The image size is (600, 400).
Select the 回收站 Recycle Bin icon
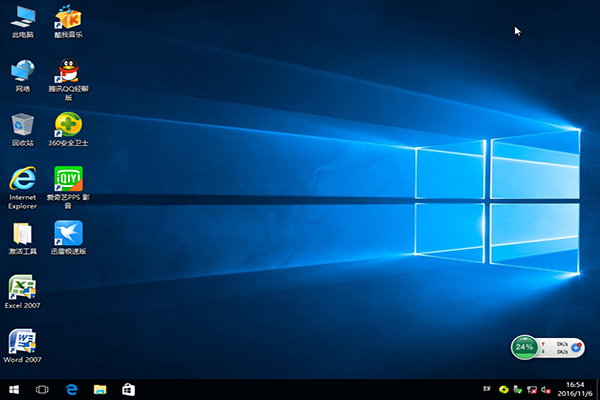tap(23, 130)
